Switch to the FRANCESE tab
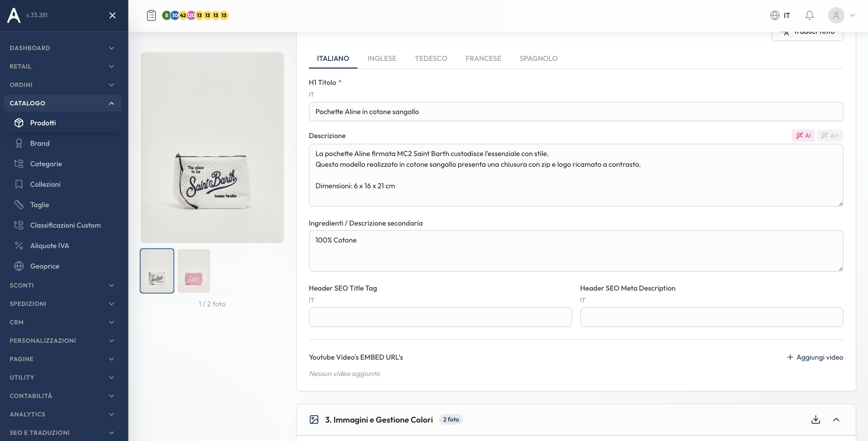The image size is (868, 441). coord(483,58)
